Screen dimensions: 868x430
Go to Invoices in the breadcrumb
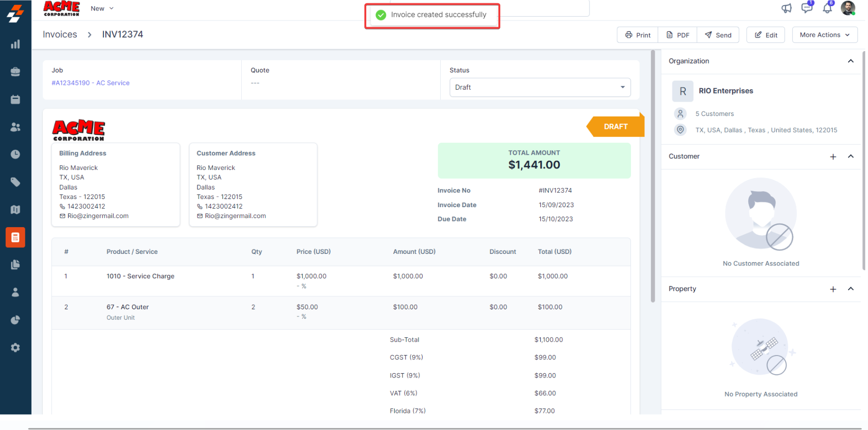point(60,34)
